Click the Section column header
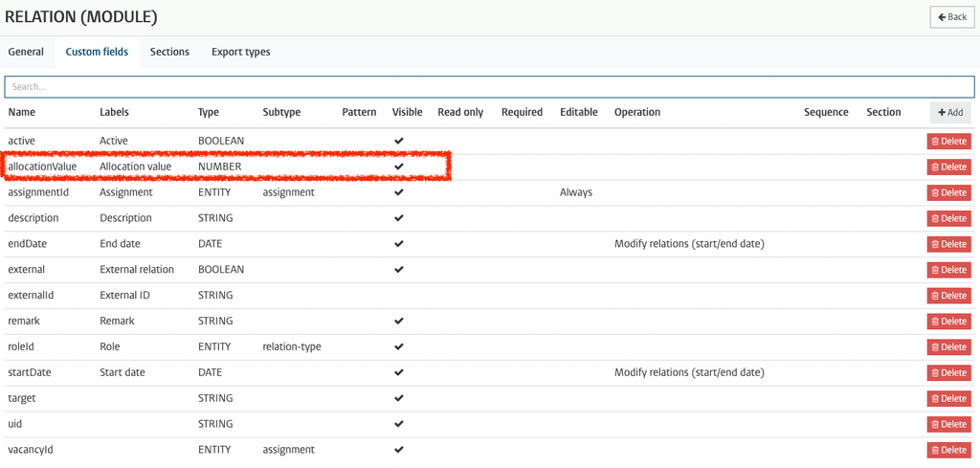 (x=883, y=113)
